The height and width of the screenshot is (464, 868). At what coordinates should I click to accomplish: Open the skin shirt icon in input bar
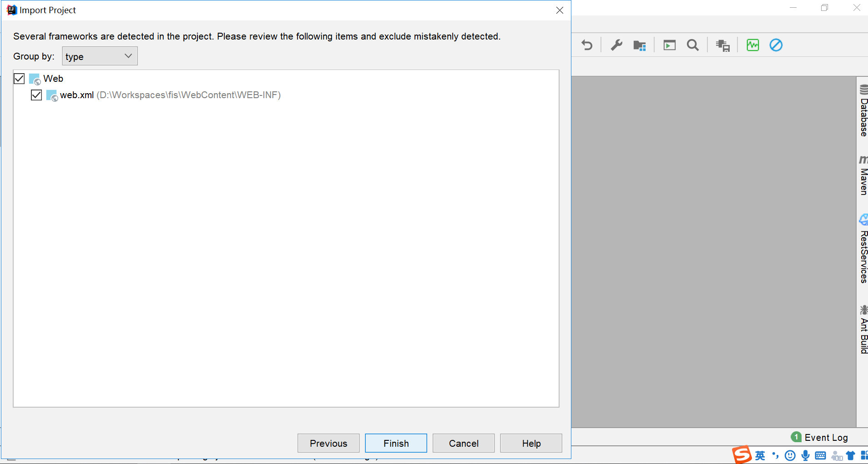point(851,455)
